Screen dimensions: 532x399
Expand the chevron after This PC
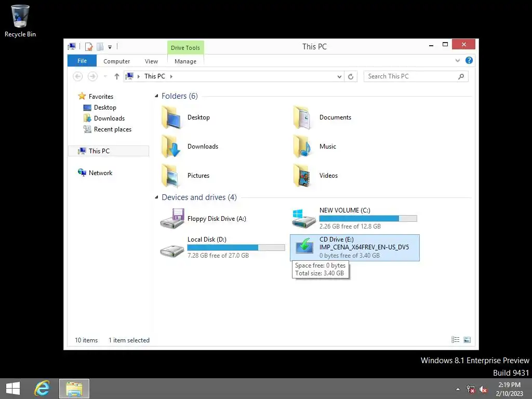click(171, 76)
